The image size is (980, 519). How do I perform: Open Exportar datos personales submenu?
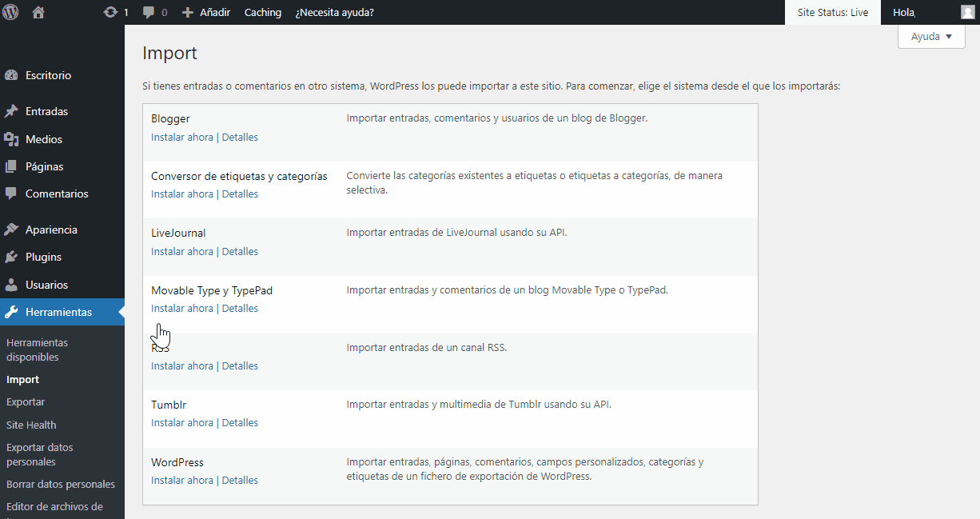click(x=39, y=454)
